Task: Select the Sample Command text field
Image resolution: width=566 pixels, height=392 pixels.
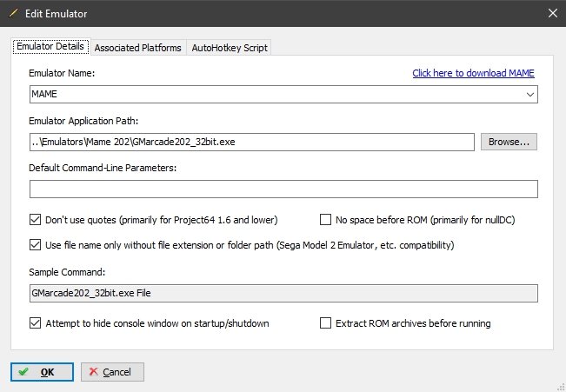Action: tap(283, 293)
